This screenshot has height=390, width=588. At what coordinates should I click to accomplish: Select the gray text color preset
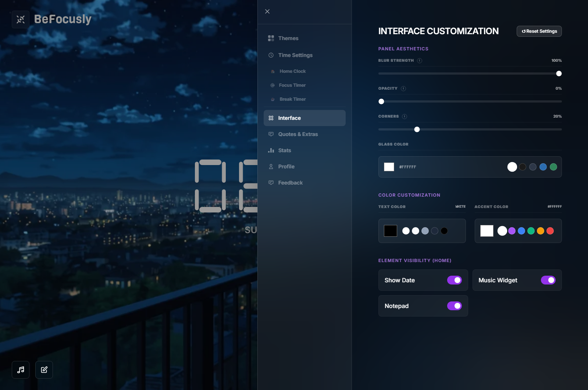click(x=425, y=231)
